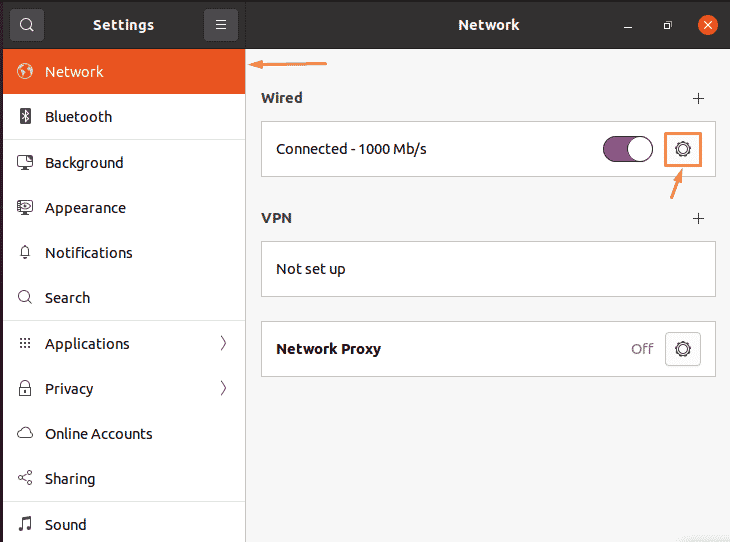Click the Background monitor icon
Viewport: 730px width, 542px height.
tap(25, 163)
